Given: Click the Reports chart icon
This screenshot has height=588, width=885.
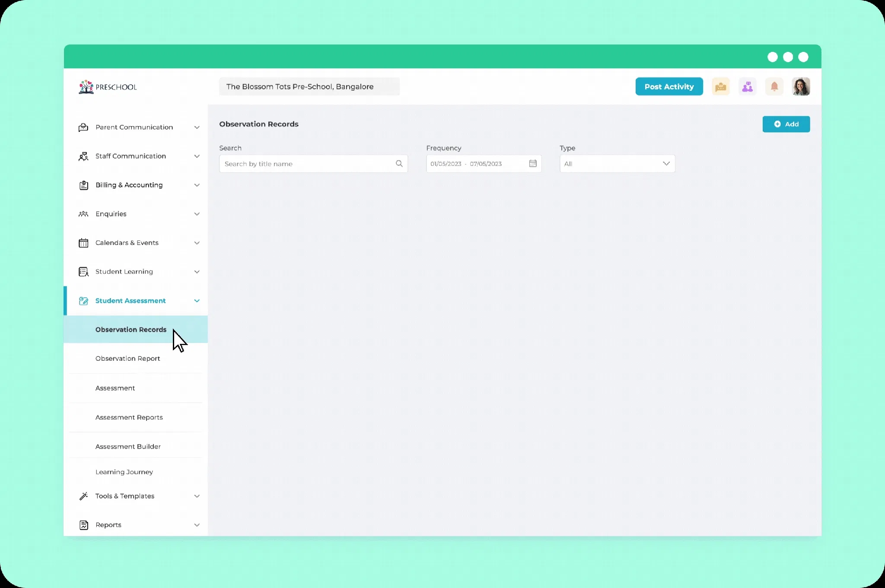Looking at the screenshot, I should point(83,525).
